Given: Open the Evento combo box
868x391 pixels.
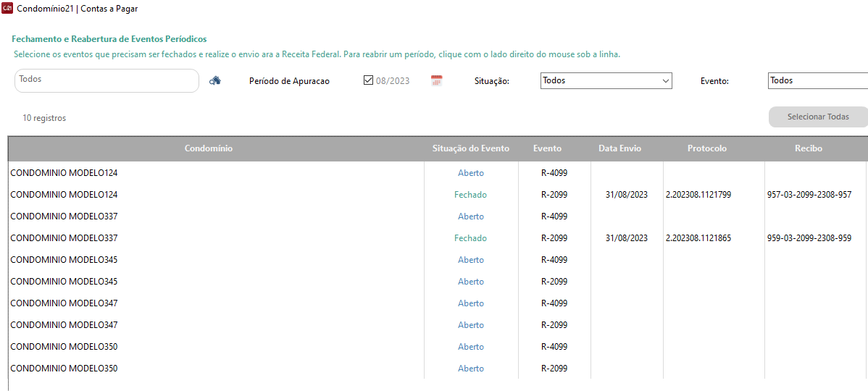Looking at the screenshot, I should click(x=817, y=81).
